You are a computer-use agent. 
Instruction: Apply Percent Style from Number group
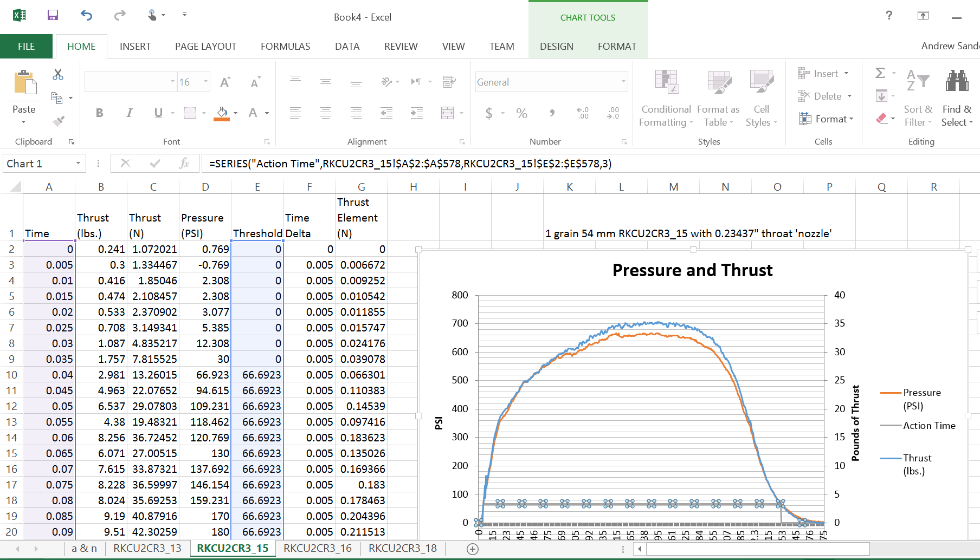tap(521, 113)
